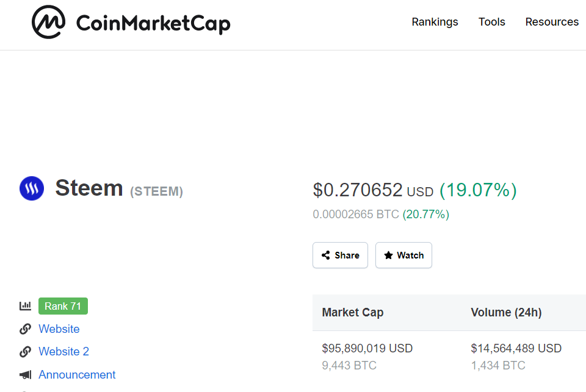Image resolution: width=586 pixels, height=392 pixels.
Task: Click the Market Cap column header
Action: pyautogui.click(x=353, y=313)
